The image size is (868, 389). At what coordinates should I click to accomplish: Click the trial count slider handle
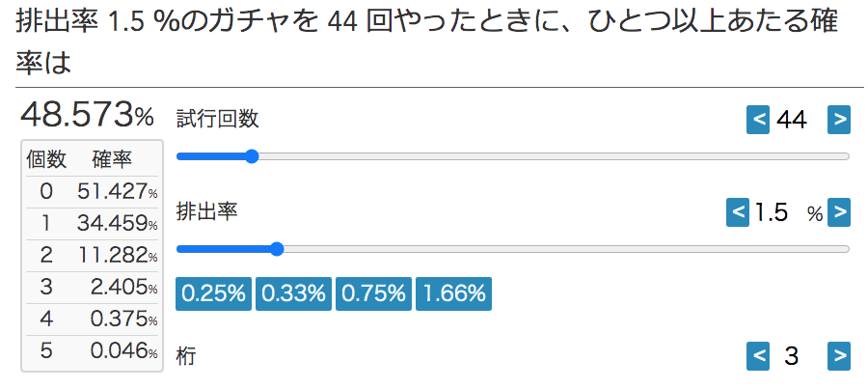coord(252,155)
